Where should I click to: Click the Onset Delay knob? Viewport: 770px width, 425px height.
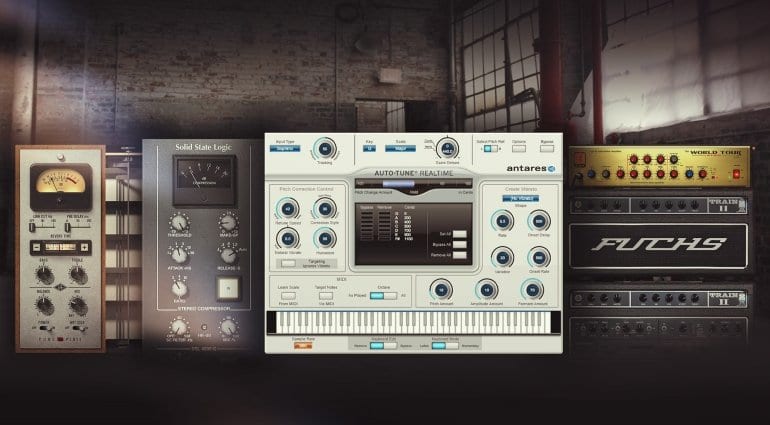(539, 221)
